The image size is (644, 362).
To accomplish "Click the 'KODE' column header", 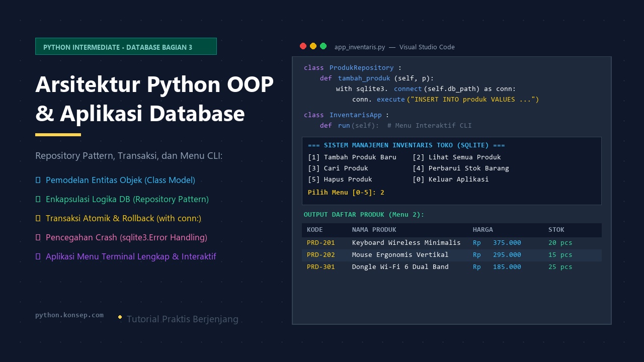I will (x=315, y=230).
